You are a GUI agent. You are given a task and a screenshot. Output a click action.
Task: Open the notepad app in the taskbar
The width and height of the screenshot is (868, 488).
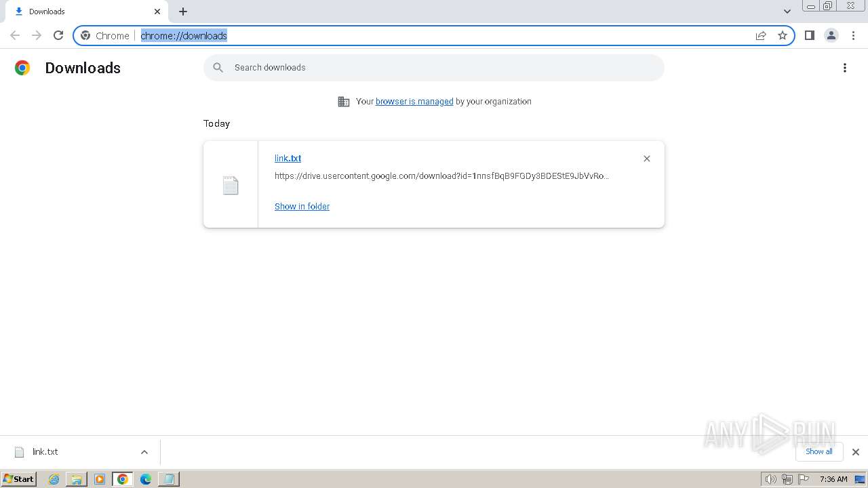169,479
